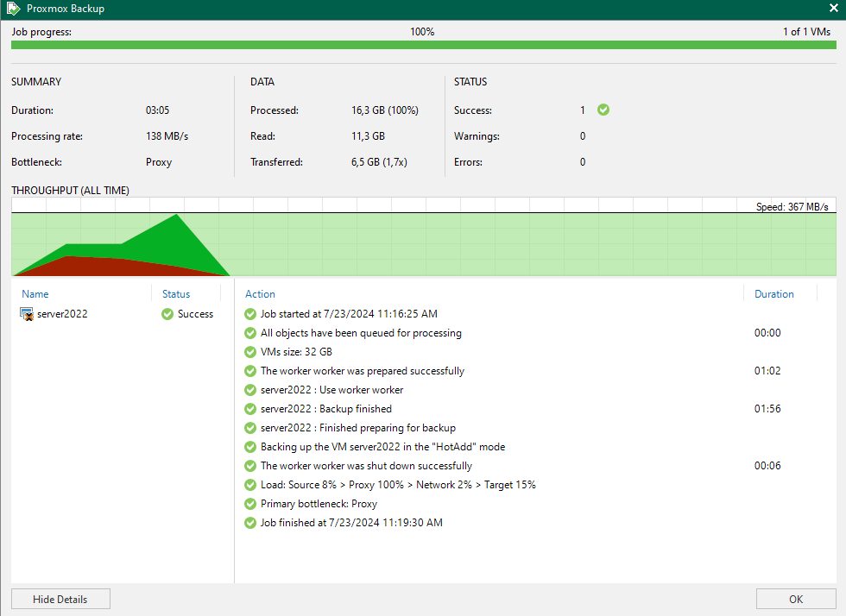
Task: Click 'The worker worker was prepared successfully'
Action: pyautogui.click(x=362, y=371)
